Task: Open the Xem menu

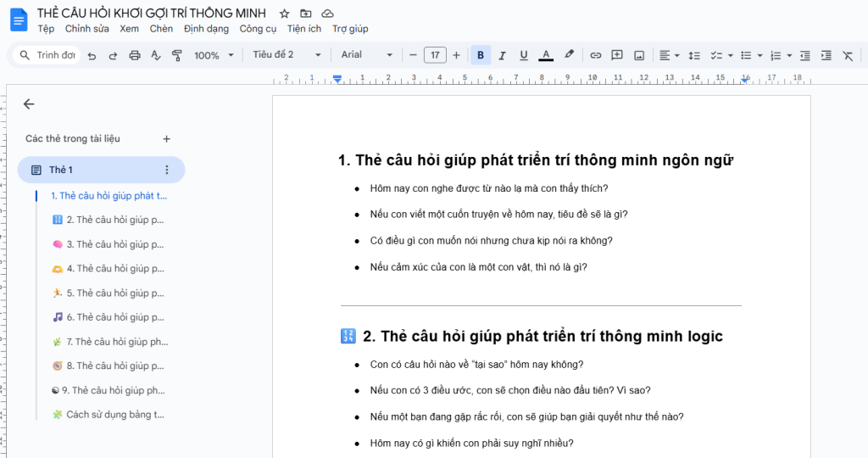Action: (129, 29)
